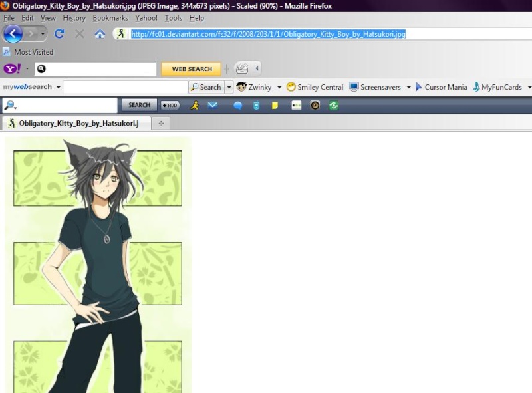The height and width of the screenshot is (393, 532).
Task: Click the Stop loading X icon
Action: (x=79, y=34)
